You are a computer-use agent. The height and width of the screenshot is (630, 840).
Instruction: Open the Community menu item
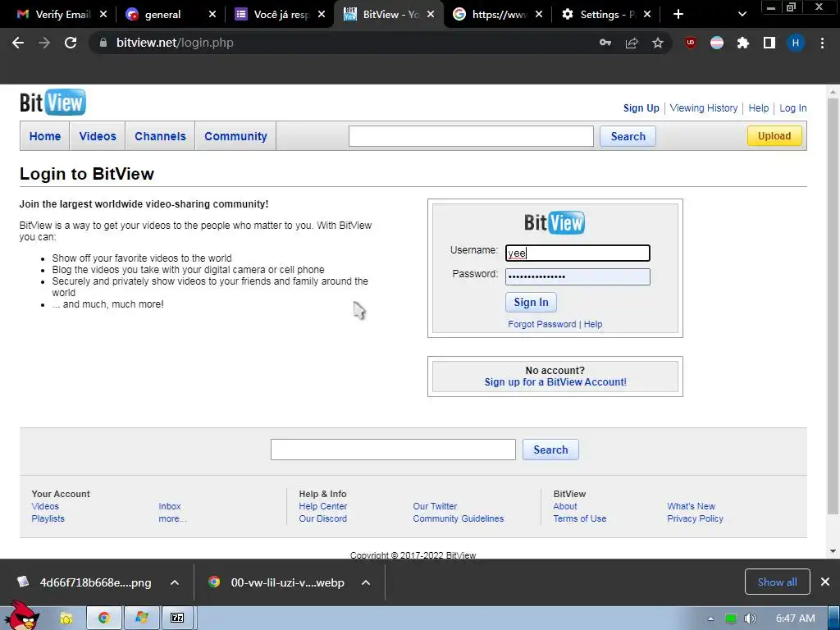(x=235, y=136)
